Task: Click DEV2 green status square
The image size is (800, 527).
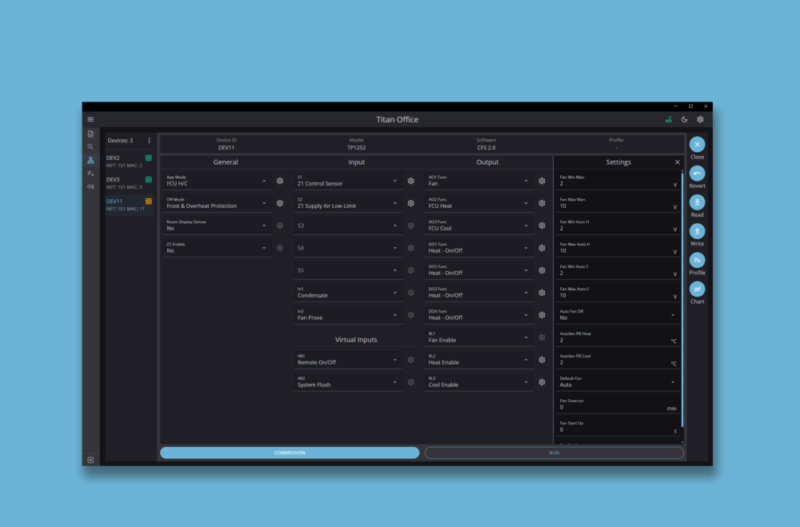Action: click(148, 158)
